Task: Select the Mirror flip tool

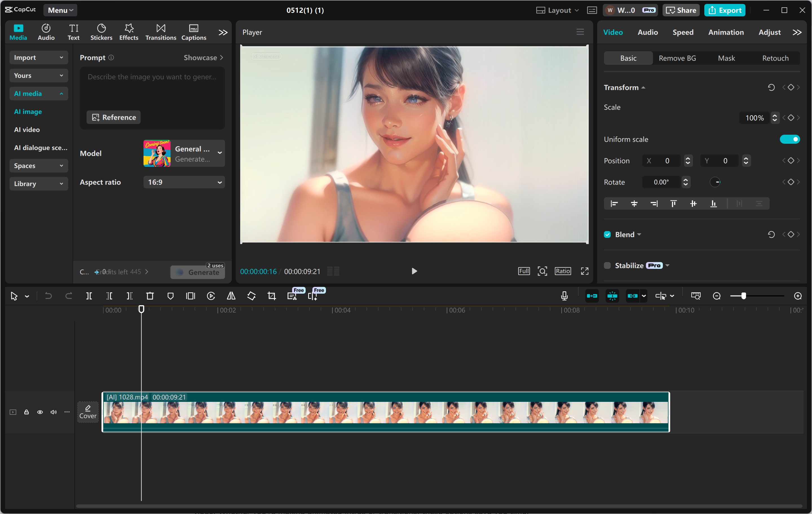Action: (231, 296)
